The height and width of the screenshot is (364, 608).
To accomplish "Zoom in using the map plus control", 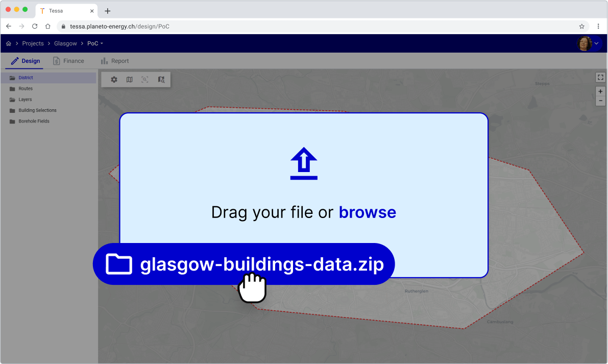I will [x=600, y=91].
